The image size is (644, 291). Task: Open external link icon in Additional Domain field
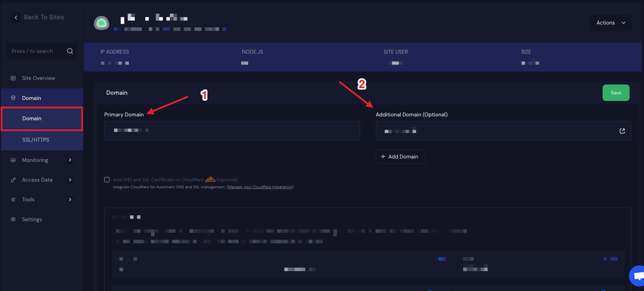pyautogui.click(x=622, y=131)
